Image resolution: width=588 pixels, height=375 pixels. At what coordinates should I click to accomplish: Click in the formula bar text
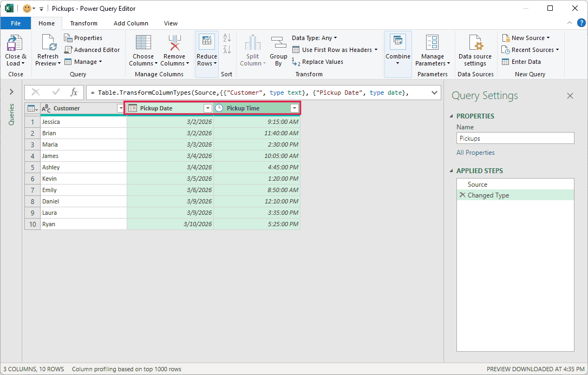[250, 93]
